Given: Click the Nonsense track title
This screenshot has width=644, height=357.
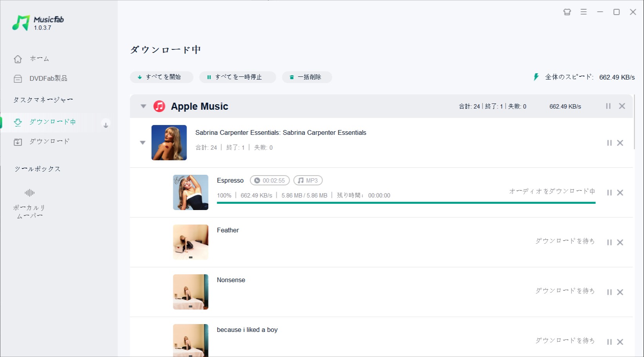Looking at the screenshot, I should click(x=231, y=280).
